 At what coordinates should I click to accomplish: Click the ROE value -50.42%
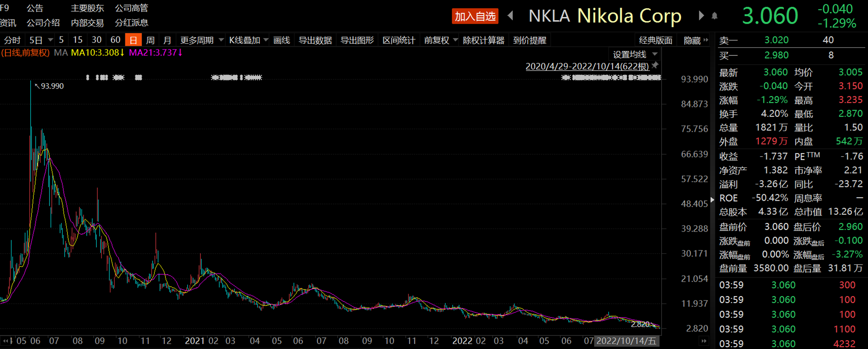coord(770,198)
